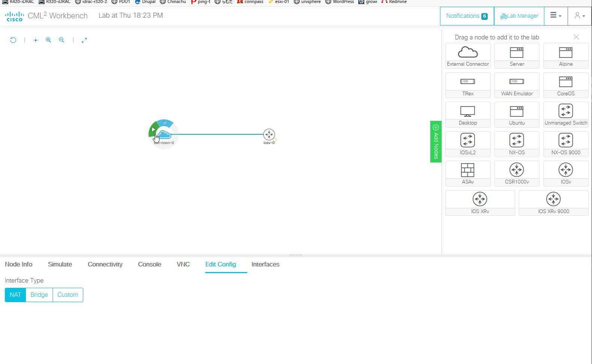Open the unisphere bookmark
This screenshot has height=364, width=592.
pyautogui.click(x=307, y=2)
